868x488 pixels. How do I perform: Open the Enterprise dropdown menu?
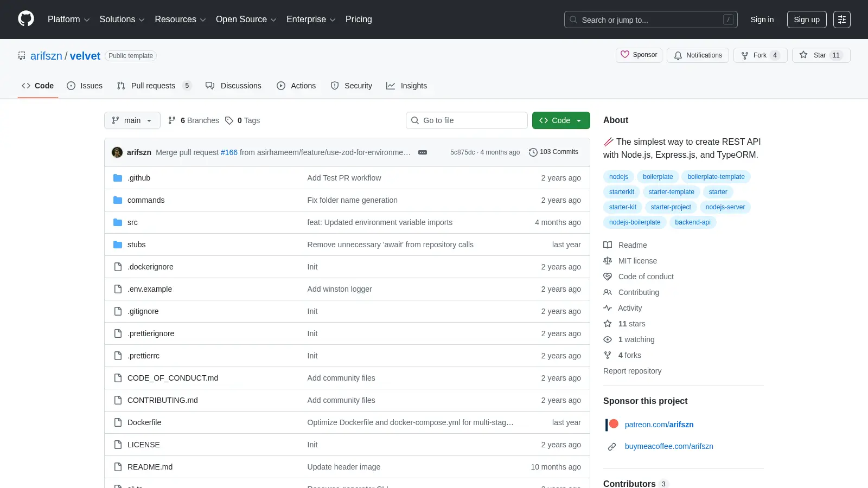pos(311,20)
